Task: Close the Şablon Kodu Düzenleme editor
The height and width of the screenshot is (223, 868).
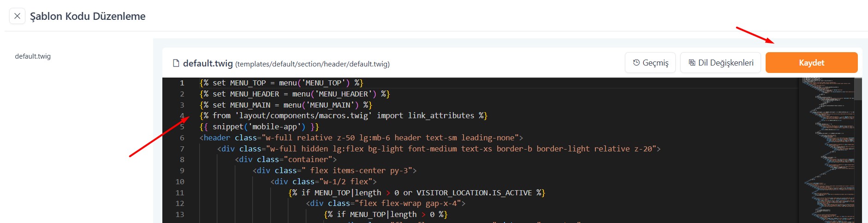Action: (x=17, y=16)
